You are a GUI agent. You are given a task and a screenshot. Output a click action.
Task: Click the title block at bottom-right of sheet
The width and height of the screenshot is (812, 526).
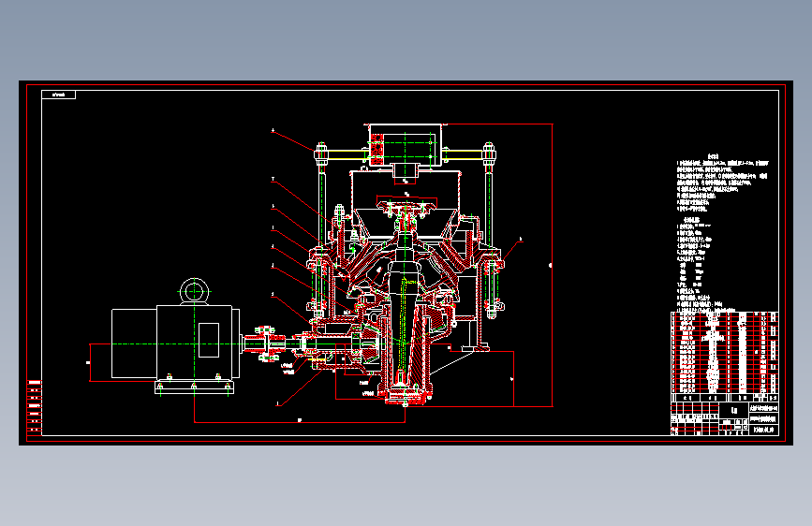point(725,418)
